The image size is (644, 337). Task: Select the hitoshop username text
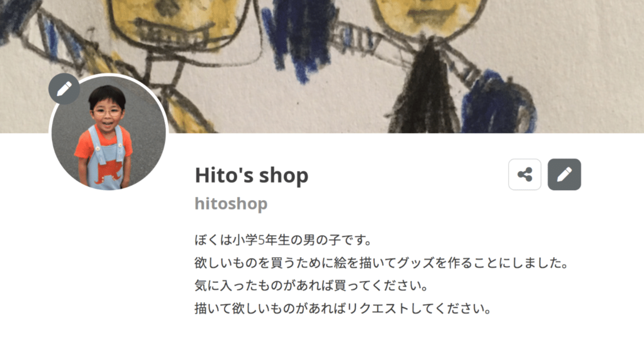coord(231,204)
